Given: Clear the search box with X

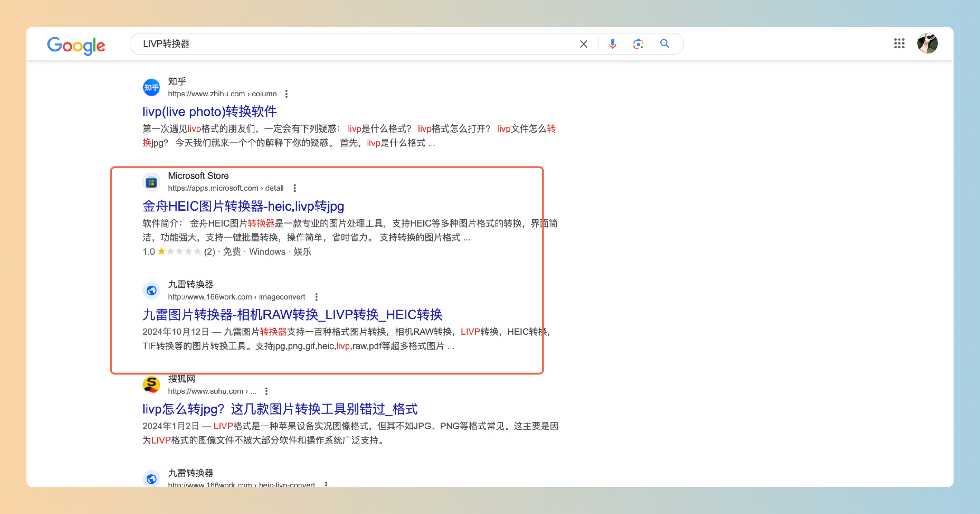Looking at the screenshot, I should pos(583,44).
